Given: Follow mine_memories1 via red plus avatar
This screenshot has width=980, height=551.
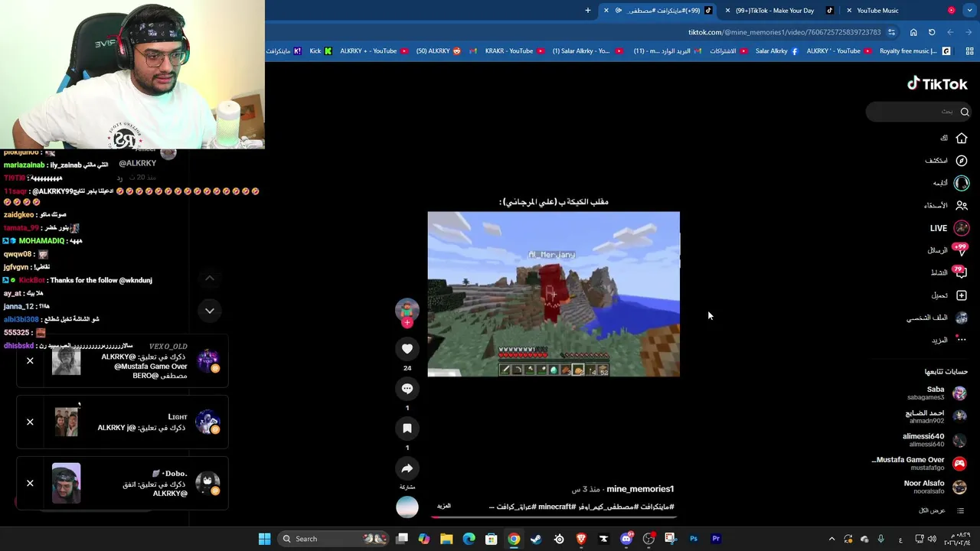Looking at the screenshot, I should point(407,322).
